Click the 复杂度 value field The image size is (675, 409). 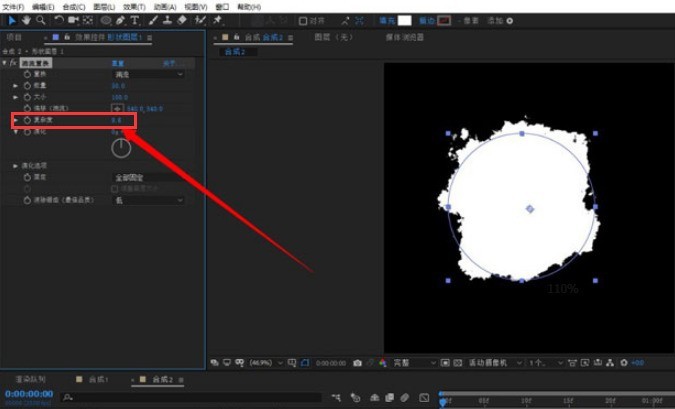(116, 120)
